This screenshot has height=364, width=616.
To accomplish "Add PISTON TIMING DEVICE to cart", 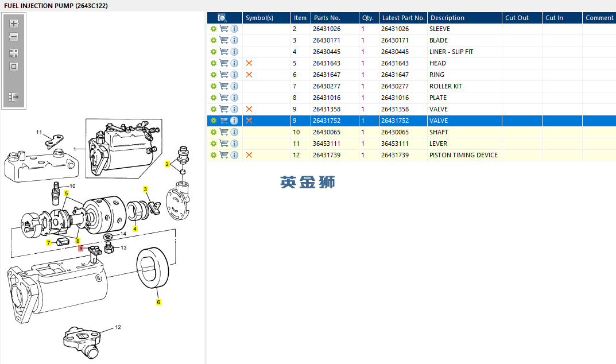I will pyautogui.click(x=224, y=155).
